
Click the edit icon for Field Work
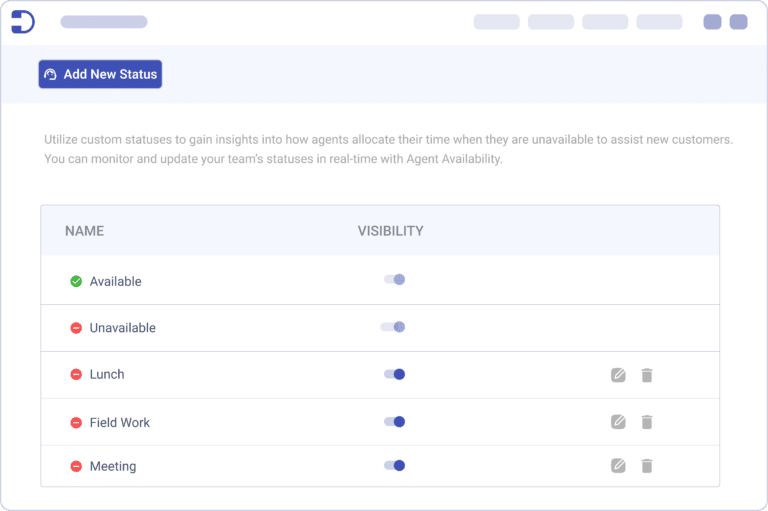click(618, 422)
